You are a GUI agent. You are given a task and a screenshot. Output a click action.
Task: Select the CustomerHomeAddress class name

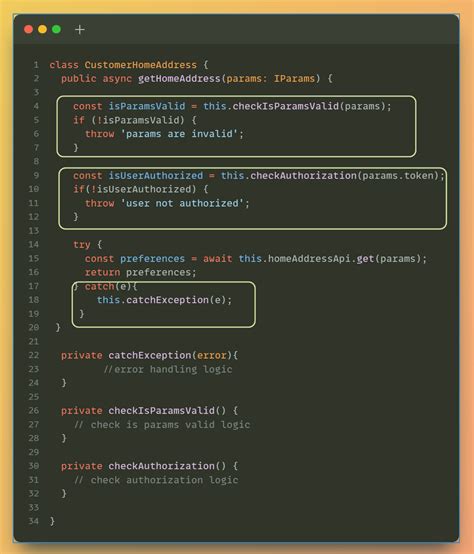pos(140,65)
